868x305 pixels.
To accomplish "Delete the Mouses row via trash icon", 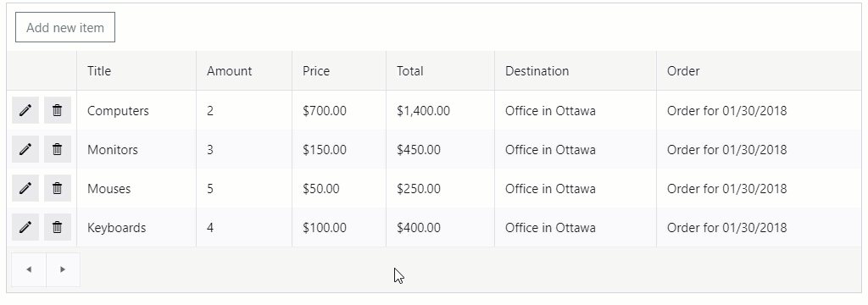I will [58, 188].
